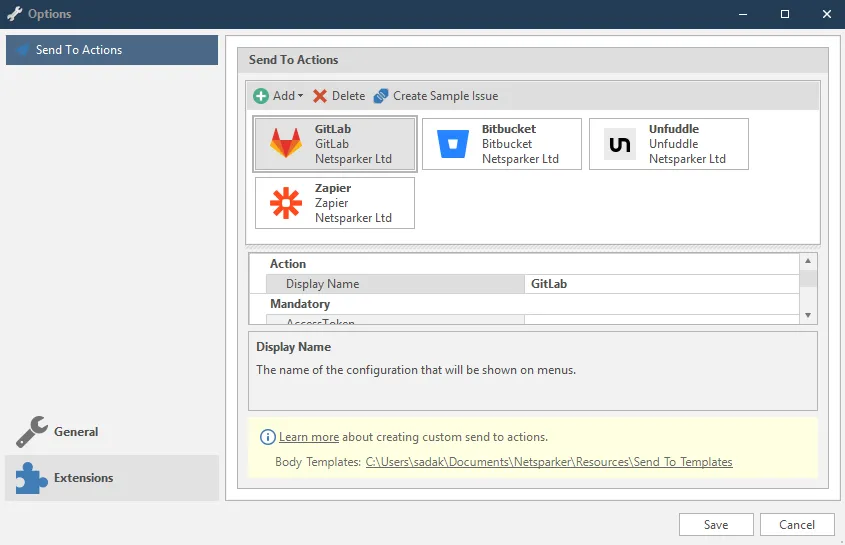Click the property grid scrollbar thumb

[808, 278]
